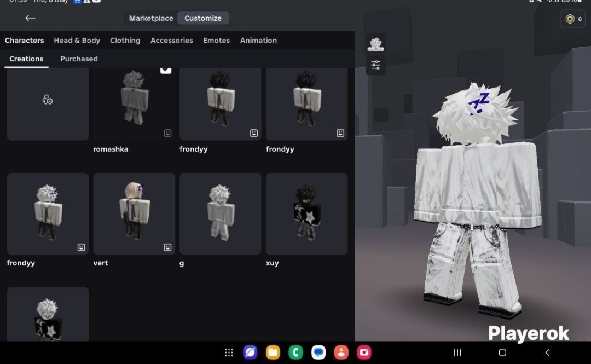Show the Creations sub-tab
The image size is (591, 364).
26,59
